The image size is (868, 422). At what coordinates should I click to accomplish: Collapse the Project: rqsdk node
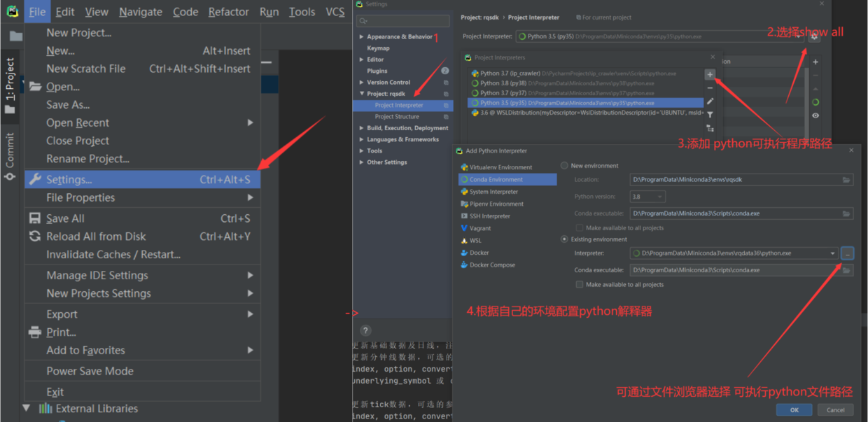tap(362, 94)
